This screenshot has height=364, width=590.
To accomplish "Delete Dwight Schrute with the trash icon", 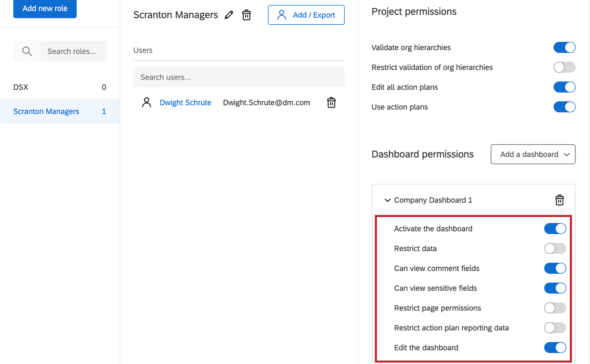I will point(331,102).
